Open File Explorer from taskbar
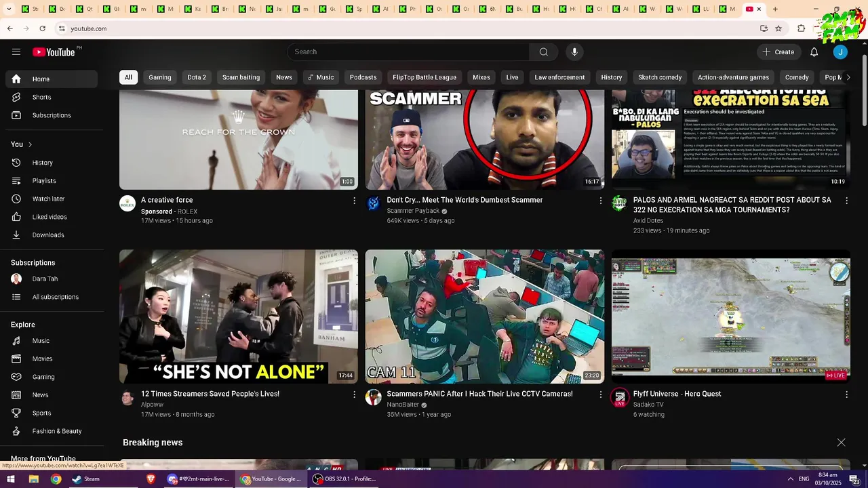This screenshot has height=488, width=868. [x=33, y=479]
